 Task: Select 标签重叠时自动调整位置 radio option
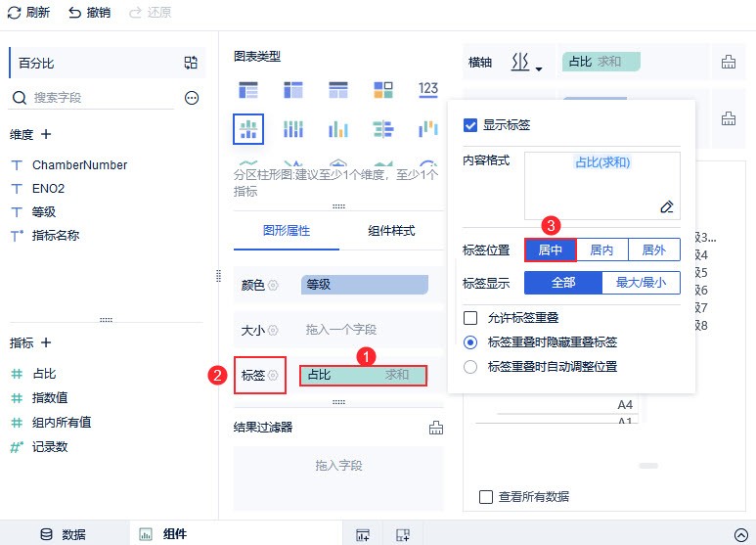(470, 366)
